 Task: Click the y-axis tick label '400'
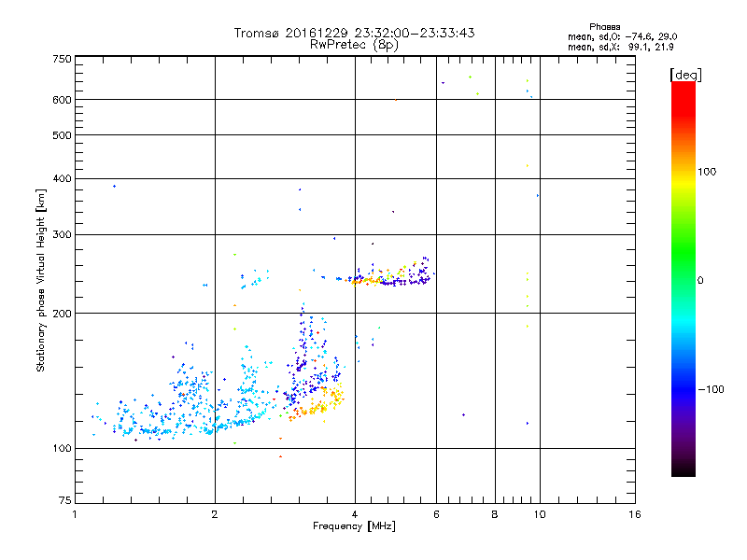pos(62,178)
